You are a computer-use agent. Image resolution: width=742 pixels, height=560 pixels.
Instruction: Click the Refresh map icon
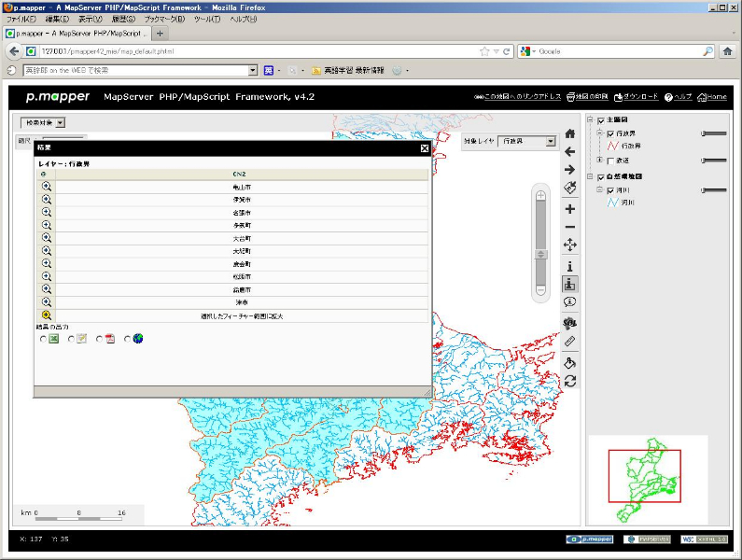(570, 381)
